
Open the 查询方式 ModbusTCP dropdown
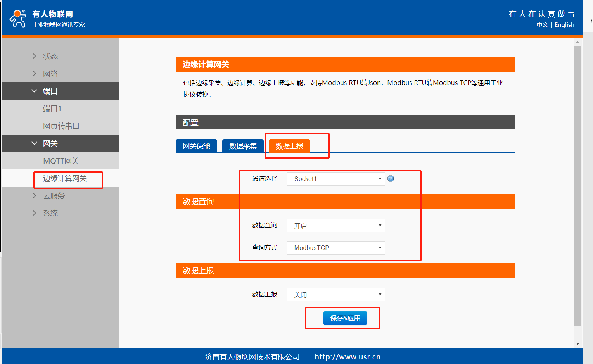(336, 248)
